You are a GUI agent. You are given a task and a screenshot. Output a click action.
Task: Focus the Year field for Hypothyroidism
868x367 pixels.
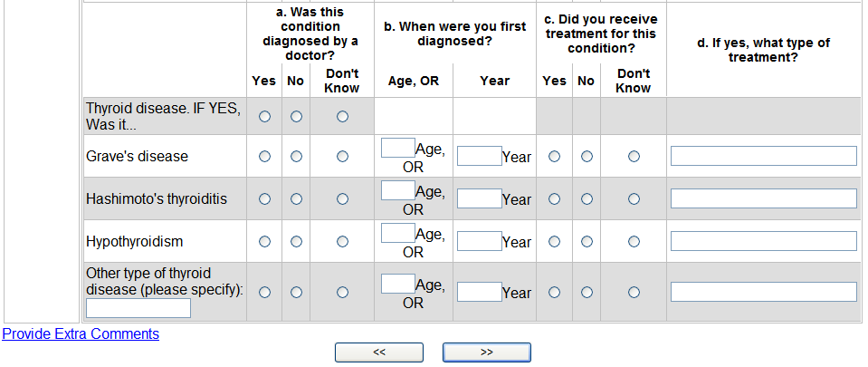pyautogui.click(x=479, y=241)
